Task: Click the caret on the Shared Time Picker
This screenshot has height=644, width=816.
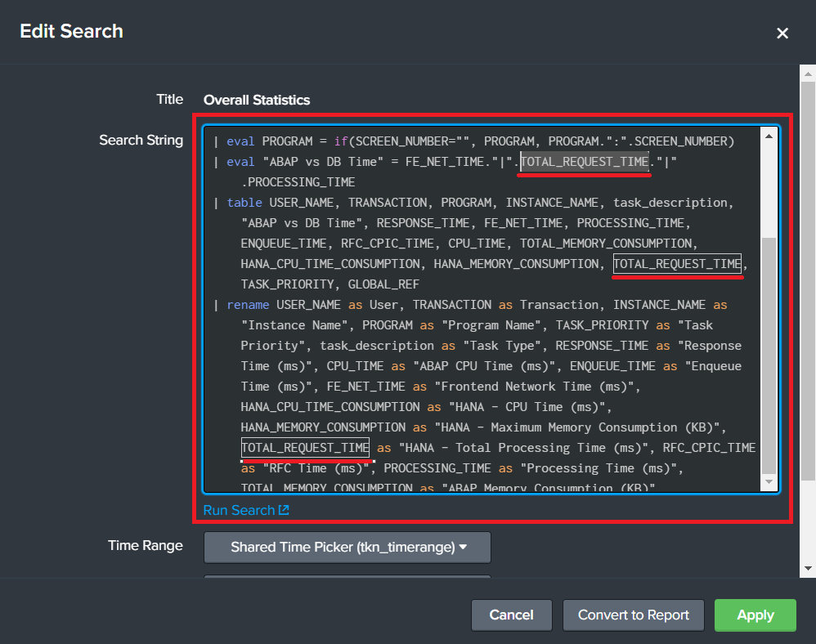Action: [x=463, y=548]
